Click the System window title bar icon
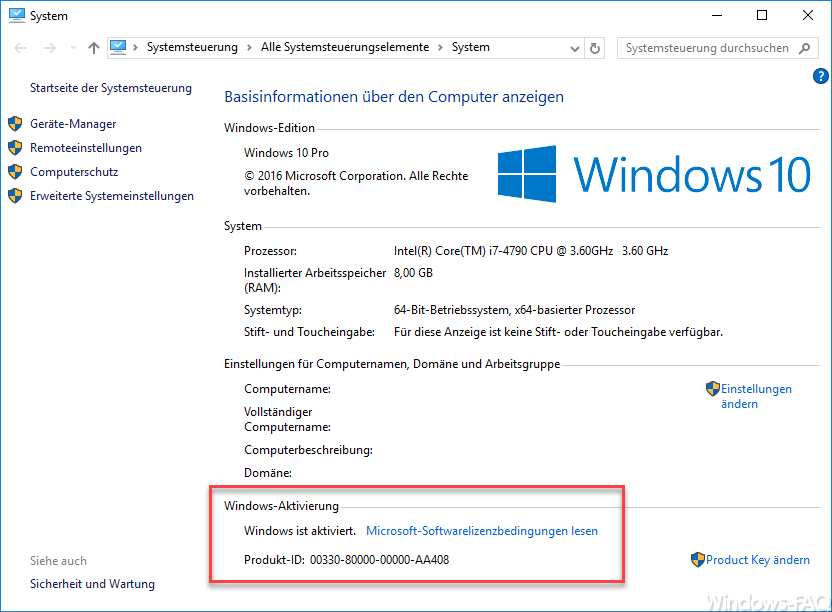The image size is (832, 612). [16, 15]
